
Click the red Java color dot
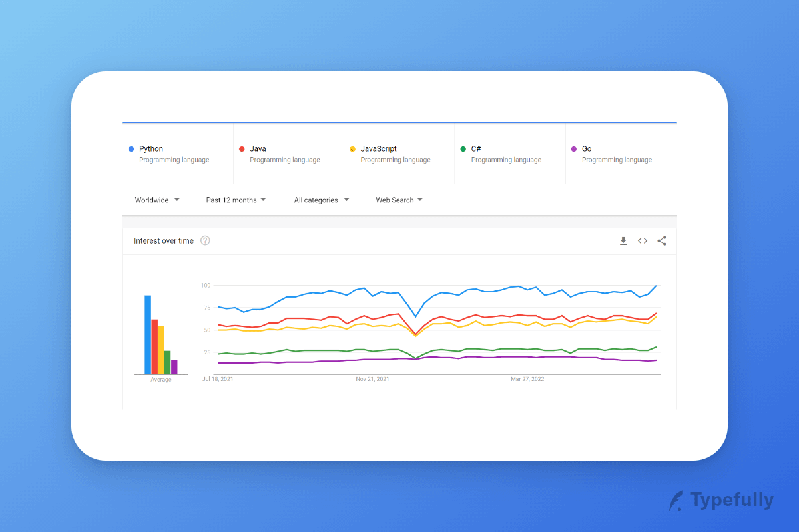click(242, 149)
